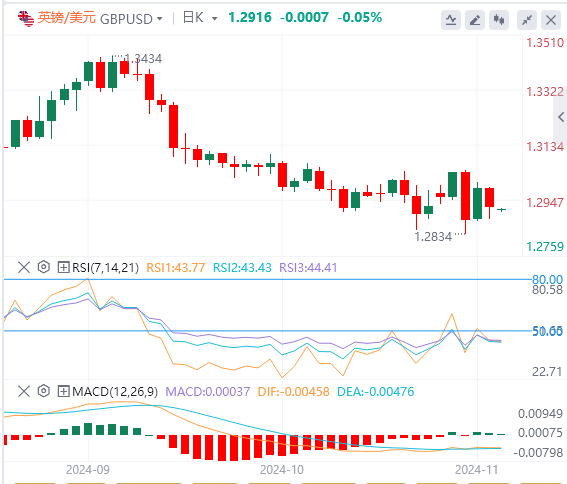This screenshot has width=567, height=484.
Task: Click the 2024-11 date axis label
Action: click(477, 470)
